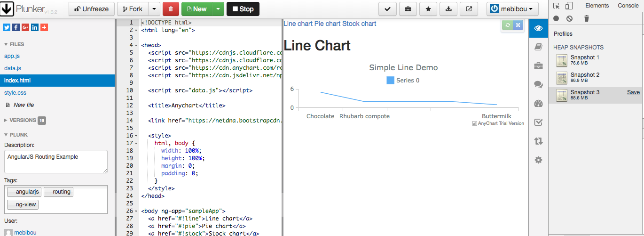Expand preview to fullscreen
Screen dimensions: 644x236
point(518,25)
